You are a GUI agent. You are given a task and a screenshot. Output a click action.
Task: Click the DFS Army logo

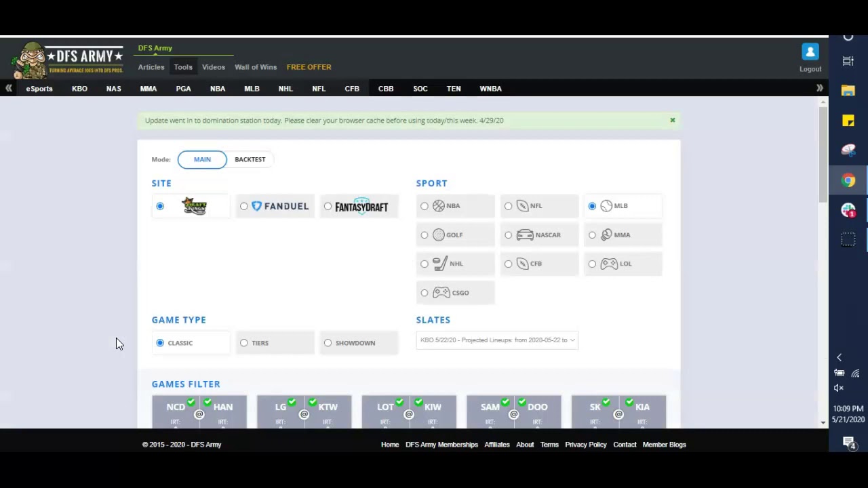pos(68,60)
